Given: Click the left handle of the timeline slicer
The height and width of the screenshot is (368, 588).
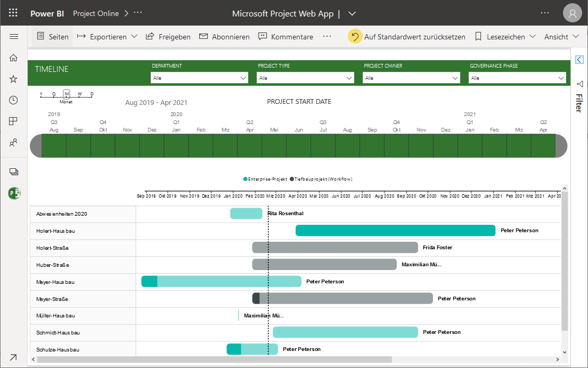Looking at the screenshot, I should coord(36,146).
